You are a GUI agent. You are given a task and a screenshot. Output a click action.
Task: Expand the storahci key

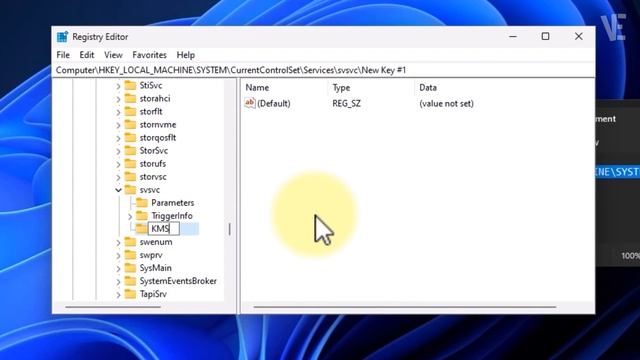tap(118, 99)
